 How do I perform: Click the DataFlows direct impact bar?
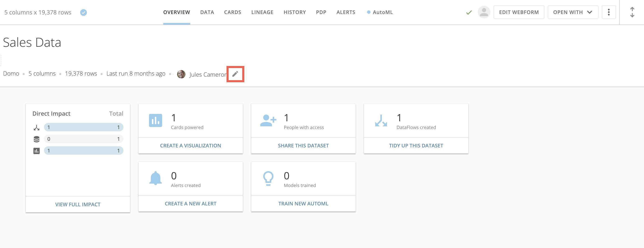[x=84, y=127]
